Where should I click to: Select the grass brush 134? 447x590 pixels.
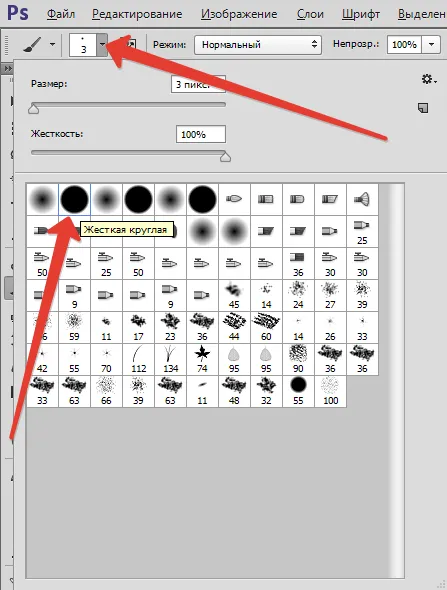(x=170, y=359)
